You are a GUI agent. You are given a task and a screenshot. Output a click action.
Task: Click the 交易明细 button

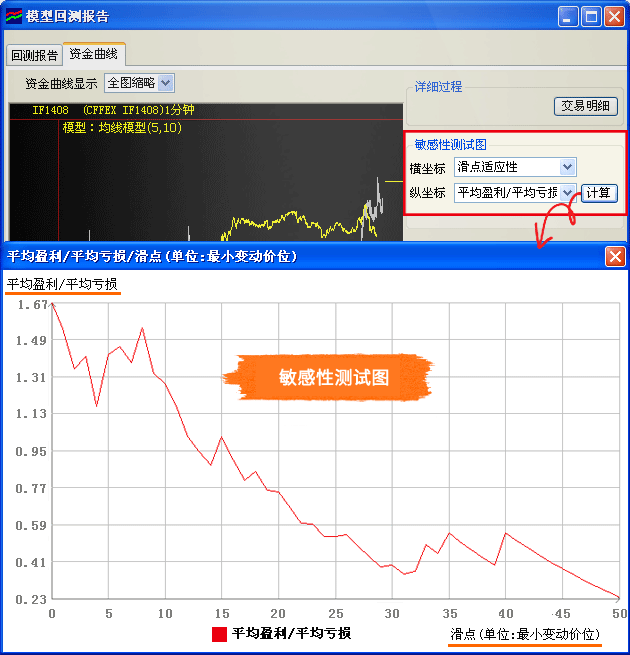pos(585,106)
